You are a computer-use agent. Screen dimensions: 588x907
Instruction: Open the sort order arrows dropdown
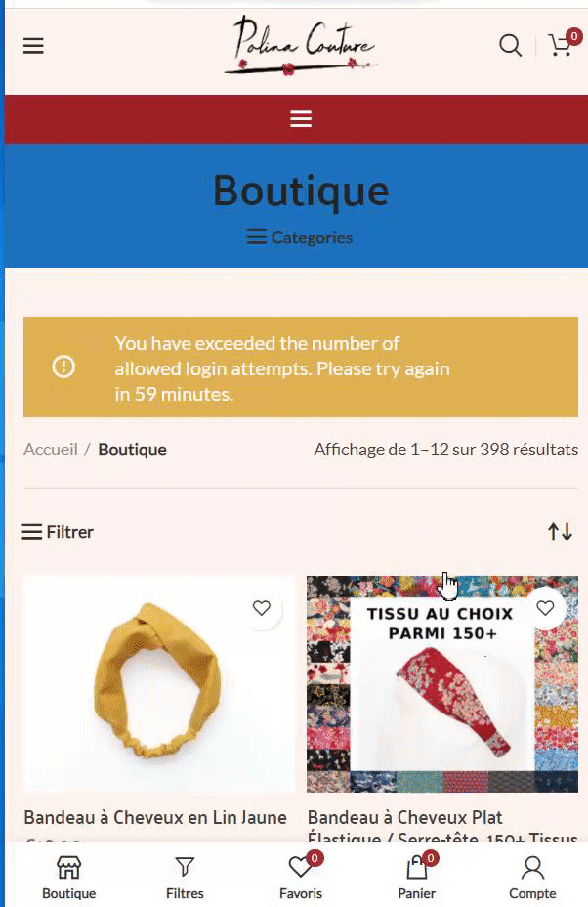tap(561, 532)
